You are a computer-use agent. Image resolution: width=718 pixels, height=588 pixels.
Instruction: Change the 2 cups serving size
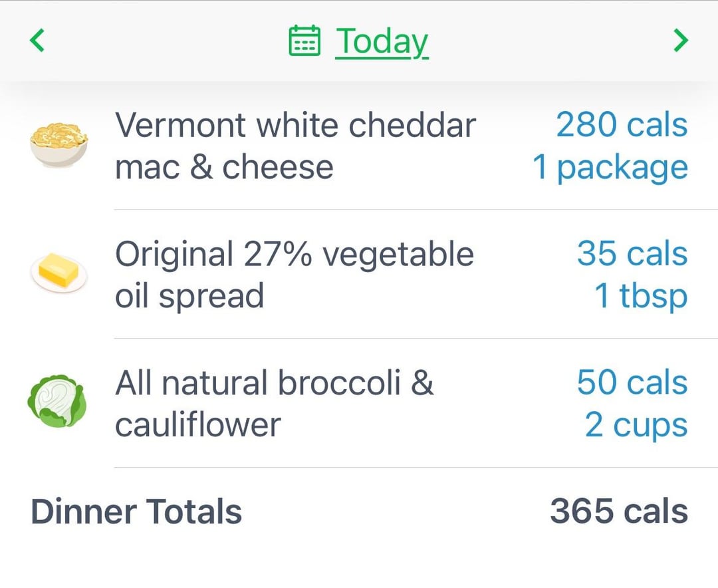click(636, 426)
